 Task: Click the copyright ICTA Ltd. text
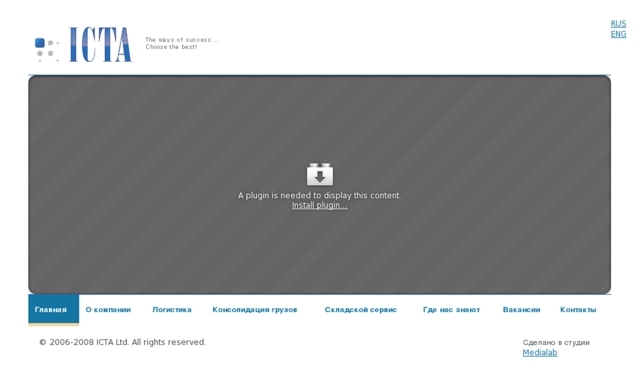122,342
